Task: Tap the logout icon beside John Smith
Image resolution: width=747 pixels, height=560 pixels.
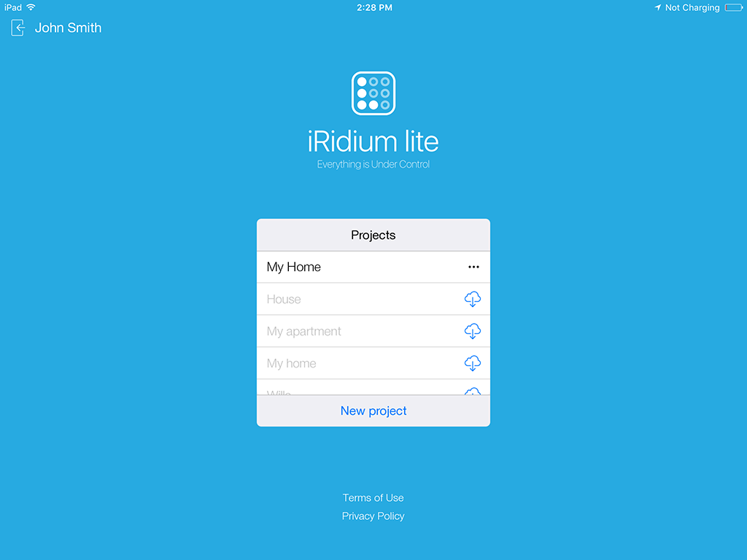Action: [x=18, y=28]
